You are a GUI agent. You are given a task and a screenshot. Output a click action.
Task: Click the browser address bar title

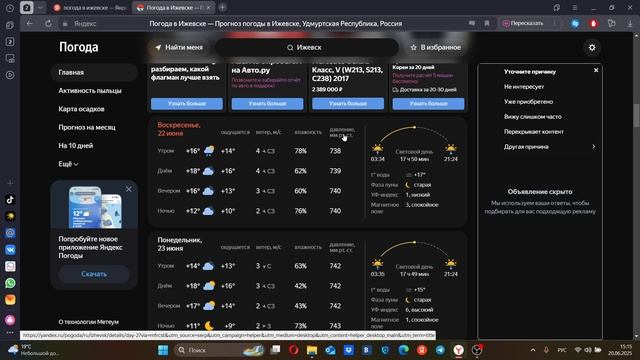[276, 24]
